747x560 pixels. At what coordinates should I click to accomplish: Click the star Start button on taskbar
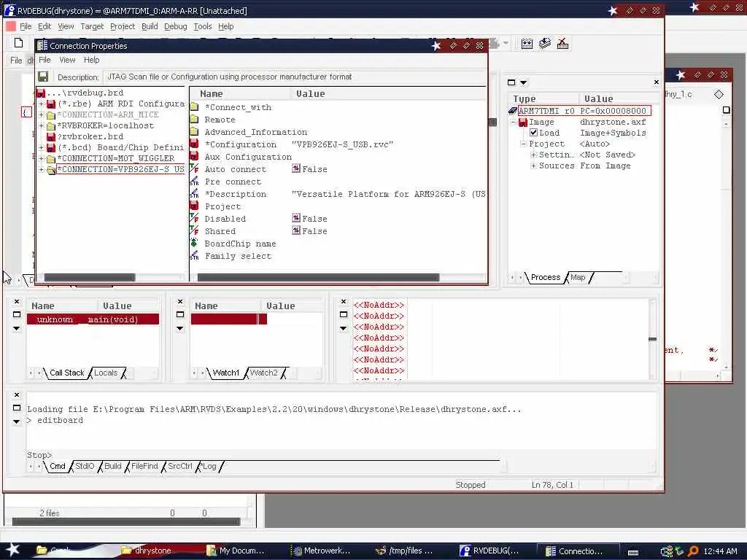tap(12, 550)
